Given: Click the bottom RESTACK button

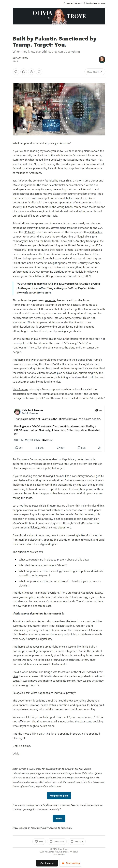Looking at the screenshot, I should point(77,841).
